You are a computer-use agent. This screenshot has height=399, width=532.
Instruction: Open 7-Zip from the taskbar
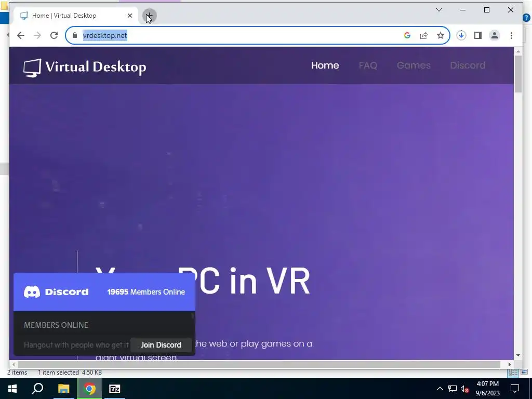[115, 389]
